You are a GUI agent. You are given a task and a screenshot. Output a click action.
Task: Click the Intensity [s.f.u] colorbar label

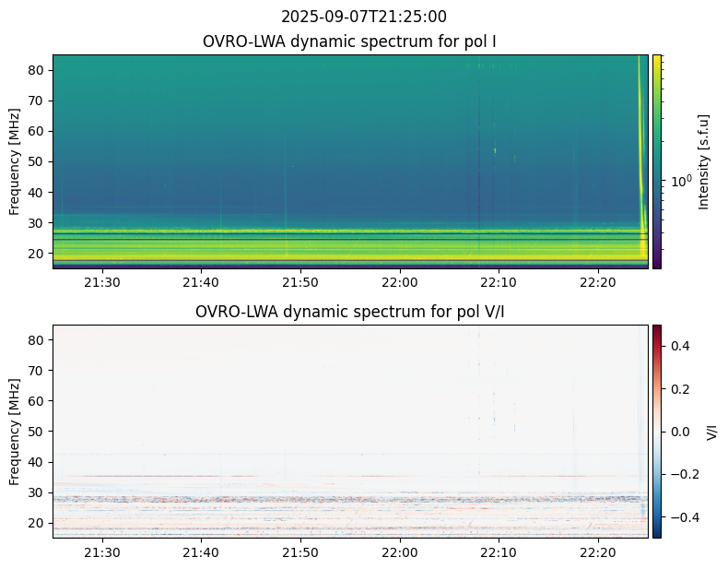coord(705,161)
